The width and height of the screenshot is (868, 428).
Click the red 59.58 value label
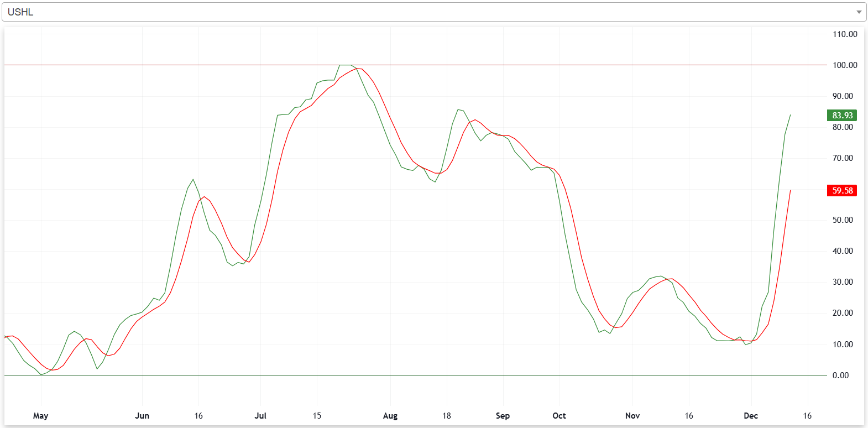[842, 191]
